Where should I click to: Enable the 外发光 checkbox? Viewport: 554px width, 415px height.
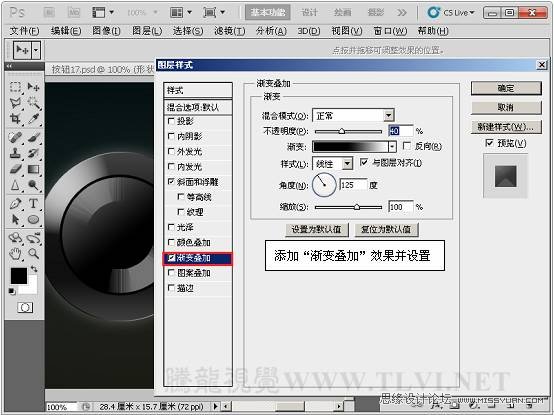[171, 152]
